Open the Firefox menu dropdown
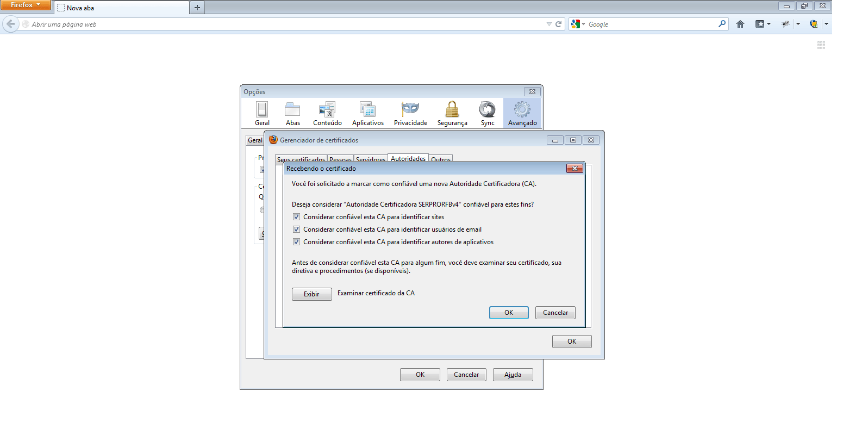This screenshot has width=868, height=422. (x=26, y=5)
